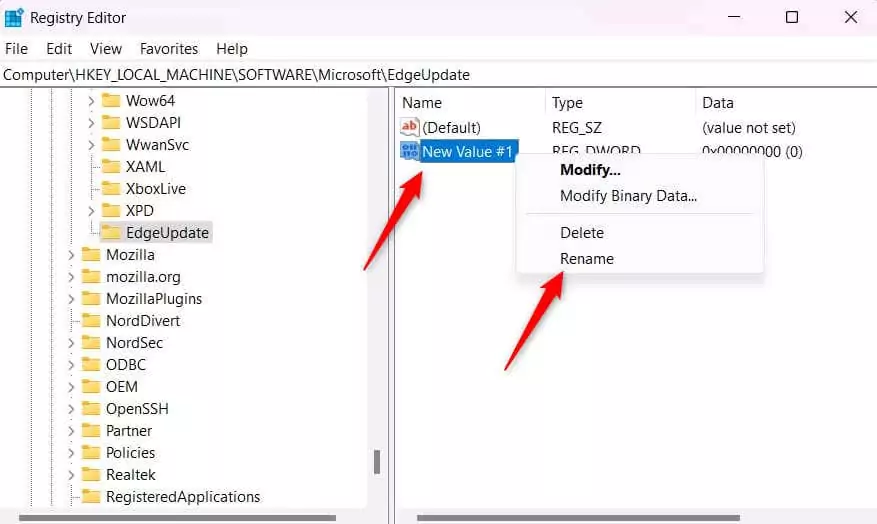Click the RegisteredApplications folder icon
This screenshot has height=524, width=877.
(91, 497)
